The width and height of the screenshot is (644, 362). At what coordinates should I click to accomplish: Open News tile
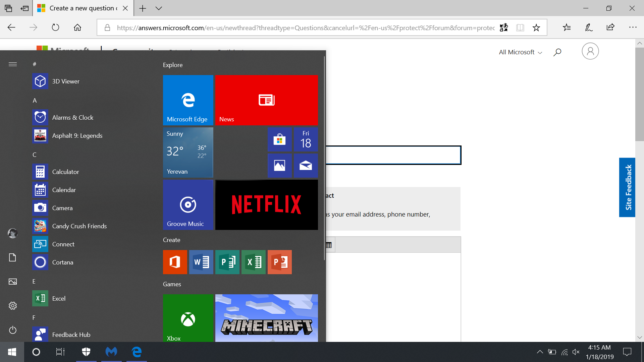click(x=267, y=100)
